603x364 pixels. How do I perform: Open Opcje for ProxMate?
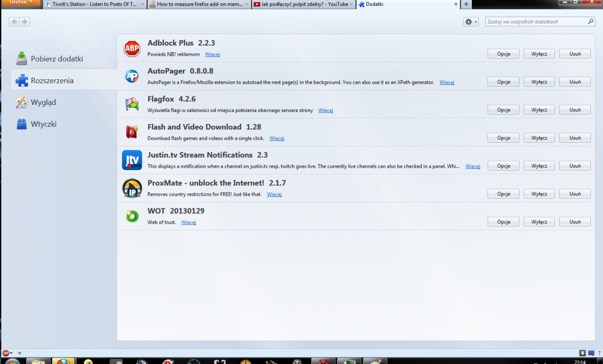[504, 194]
